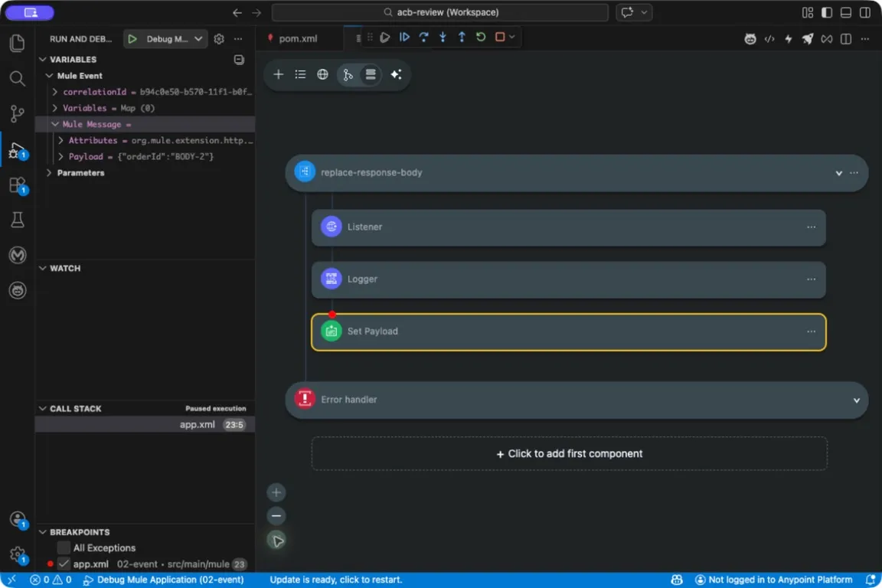Expand the Attributes row
Viewport: 882px width, 588px height.
(x=60, y=141)
